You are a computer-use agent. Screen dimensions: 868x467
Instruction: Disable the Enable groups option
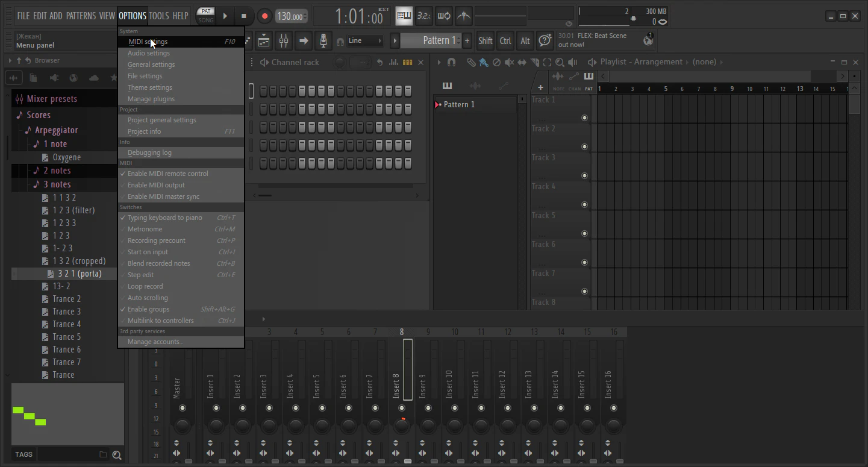tap(148, 309)
